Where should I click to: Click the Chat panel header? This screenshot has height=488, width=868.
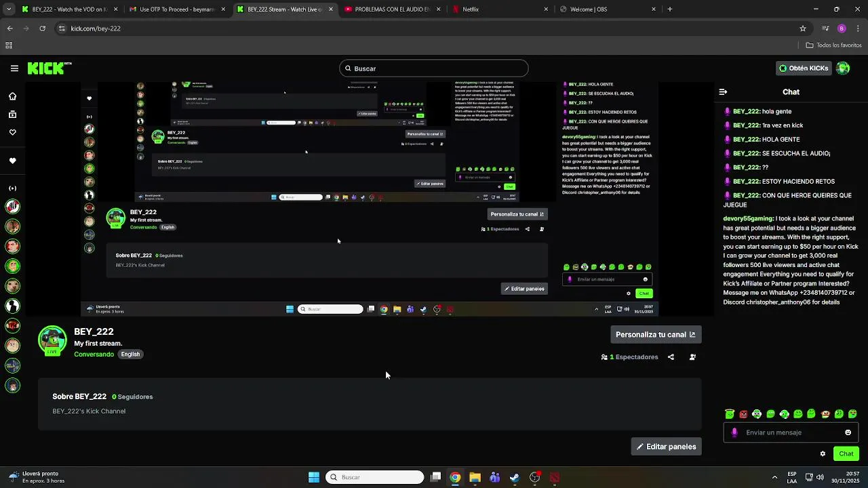pyautogui.click(x=791, y=92)
